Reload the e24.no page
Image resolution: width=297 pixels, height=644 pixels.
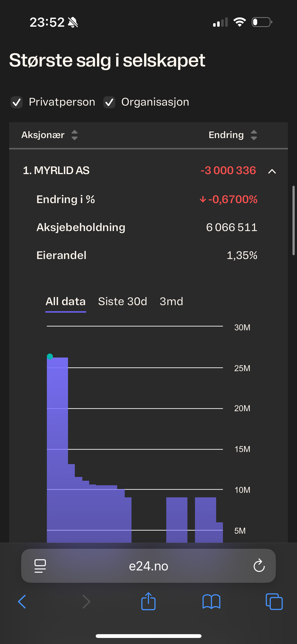tap(259, 566)
